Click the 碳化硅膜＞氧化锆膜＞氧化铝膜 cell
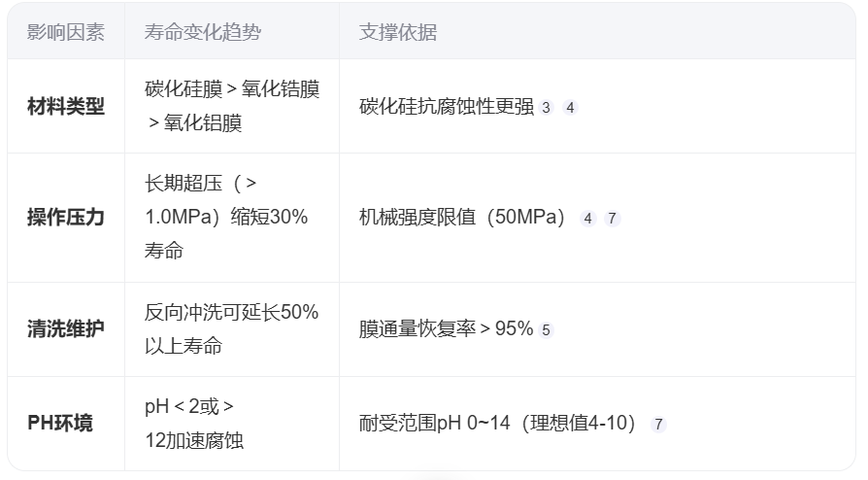Image resolution: width=868 pixels, height=480 pixels. (232, 106)
